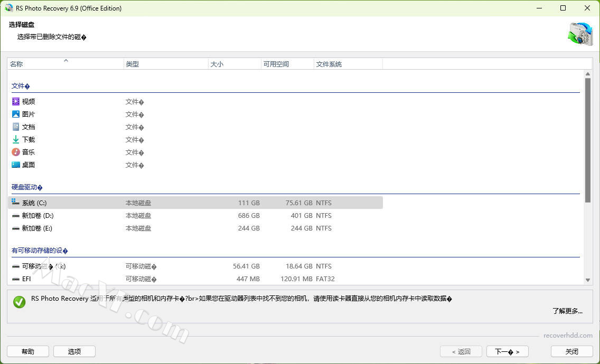Click the removable disk (G:) drive icon
Screen dimensions: 600x364
pyautogui.click(x=16, y=266)
